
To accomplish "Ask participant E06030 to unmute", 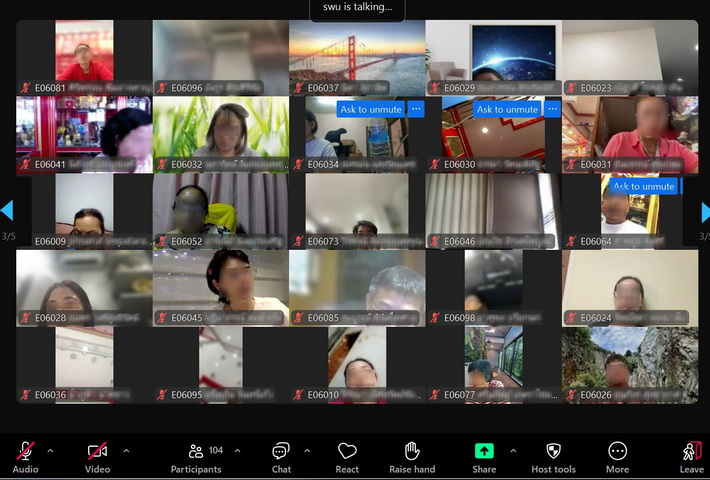I will (x=507, y=109).
